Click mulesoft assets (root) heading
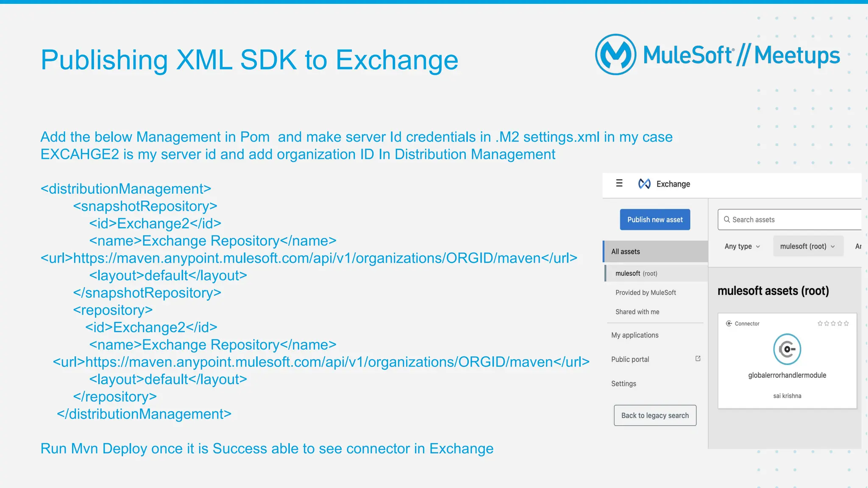This screenshot has height=488, width=868. 773,291
